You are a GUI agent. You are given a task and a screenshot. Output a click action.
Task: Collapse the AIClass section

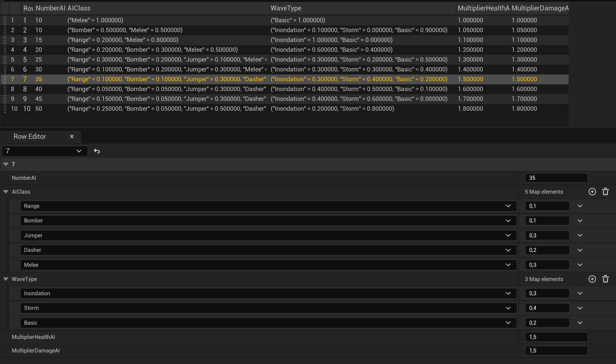(6, 192)
